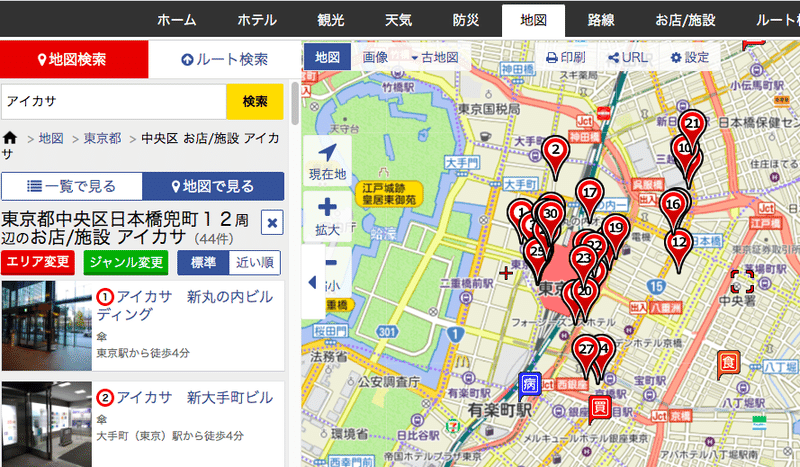Click map pin number 19
The height and width of the screenshot is (467, 800).
click(x=616, y=229)
